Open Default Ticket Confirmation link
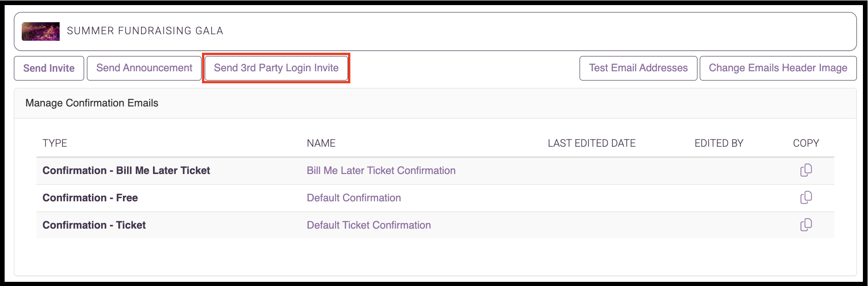868x286 pixels. [x=369, y=225]
